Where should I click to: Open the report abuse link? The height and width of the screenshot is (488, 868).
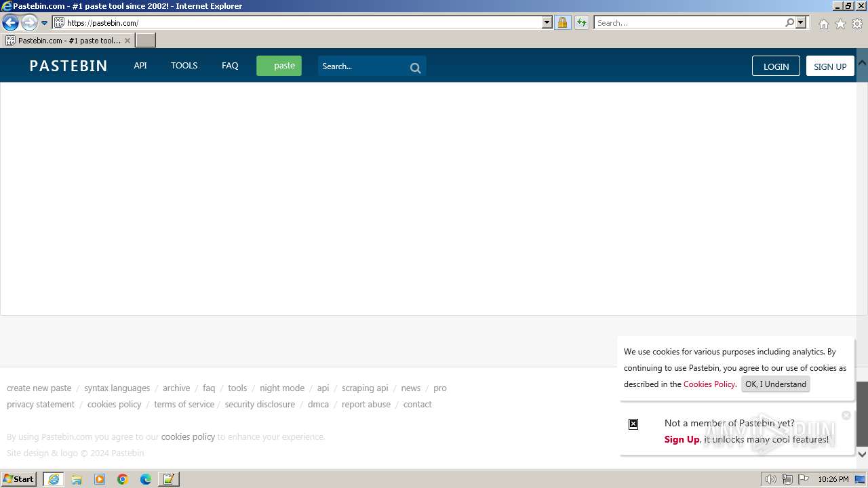point(366,405)
